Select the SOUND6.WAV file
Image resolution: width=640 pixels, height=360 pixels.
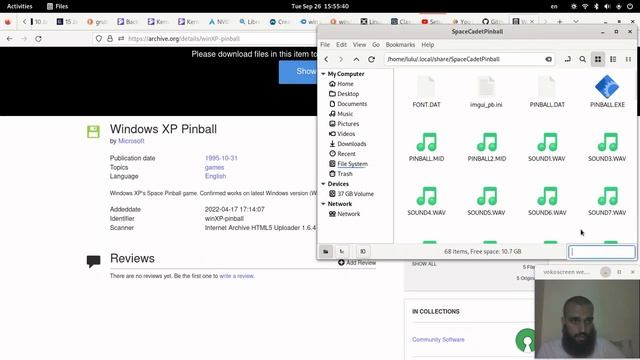coord(547,200)
